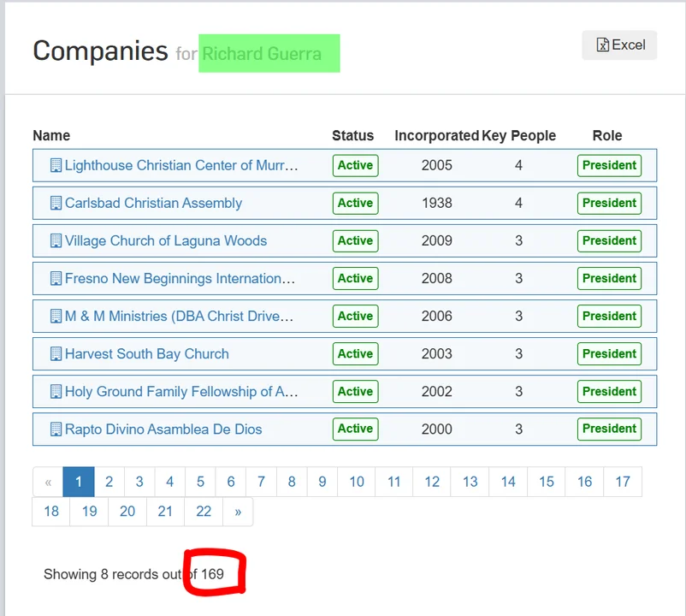Jump to page 22 of results
This screenshot has height=616, width=686.
204,512
